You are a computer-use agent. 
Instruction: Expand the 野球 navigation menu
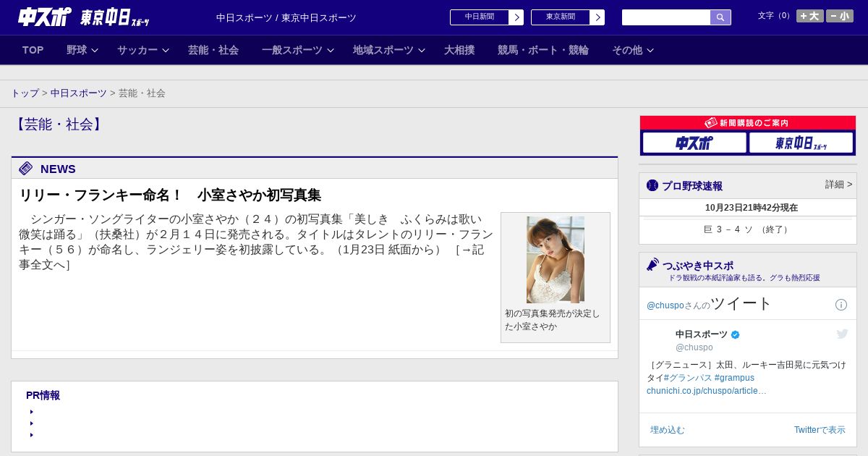coord(82,50)
